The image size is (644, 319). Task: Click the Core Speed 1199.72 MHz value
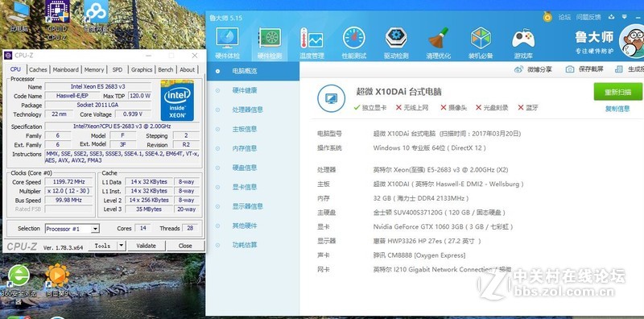coord(69,182)
